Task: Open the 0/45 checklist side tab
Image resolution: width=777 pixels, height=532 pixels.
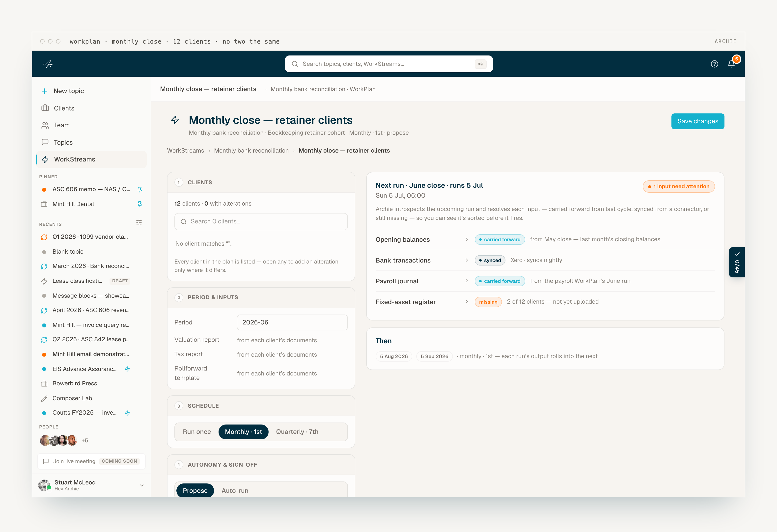Action: pos(737,262)
